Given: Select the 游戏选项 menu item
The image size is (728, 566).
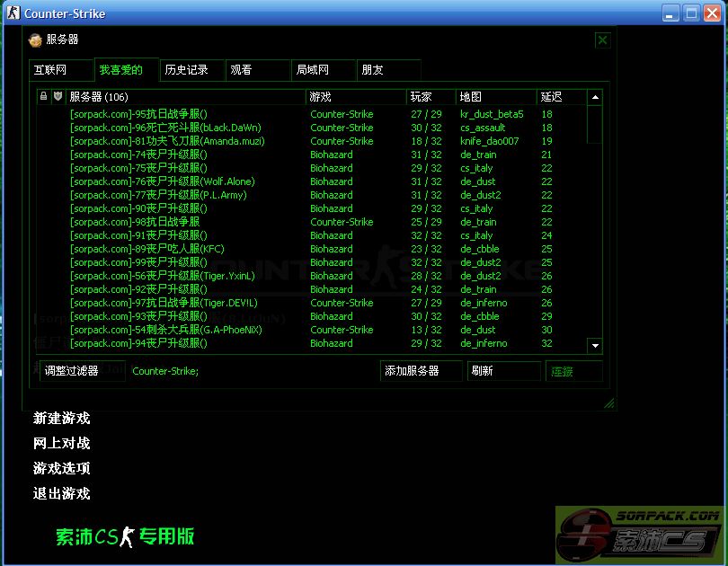Looking at the screenshot, I should (x=62, y=468).
